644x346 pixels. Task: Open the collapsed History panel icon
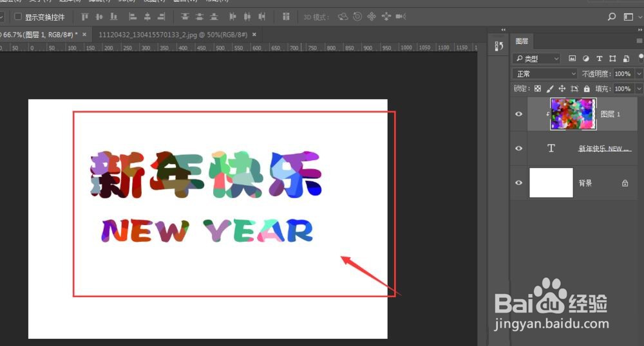pos(499,46)
